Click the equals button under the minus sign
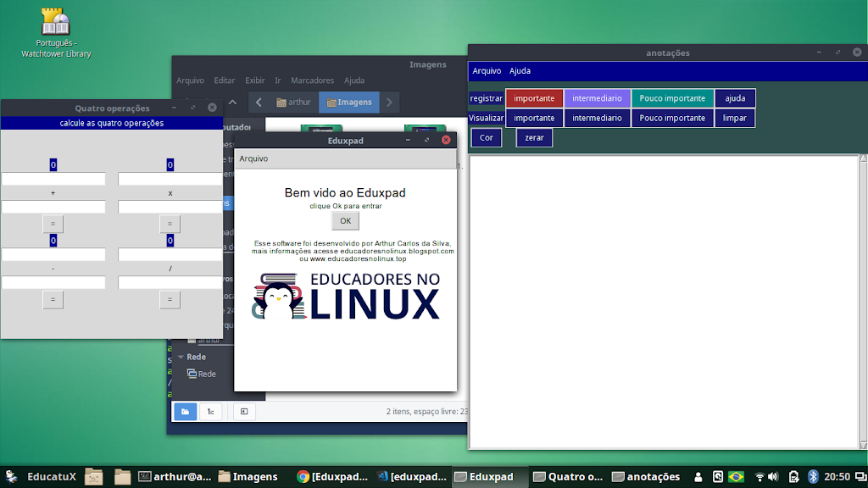The image size is (868, 488). coord(53,300)
